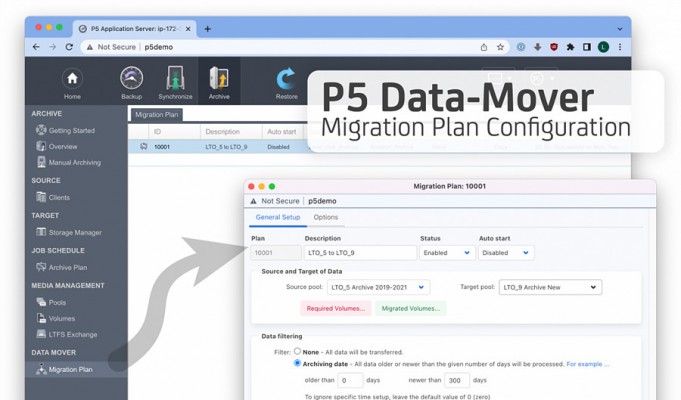The width and height of the screenshot is (681, 400).
Task: Click the blue circular extension icon
Action: coord(521,47)
